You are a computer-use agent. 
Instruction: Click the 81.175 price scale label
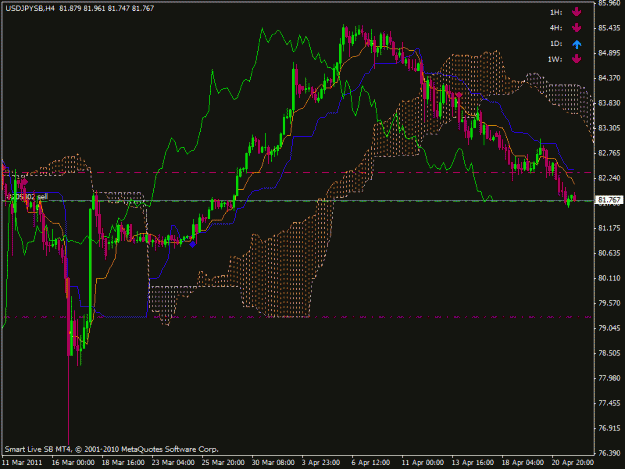(610, 228)
